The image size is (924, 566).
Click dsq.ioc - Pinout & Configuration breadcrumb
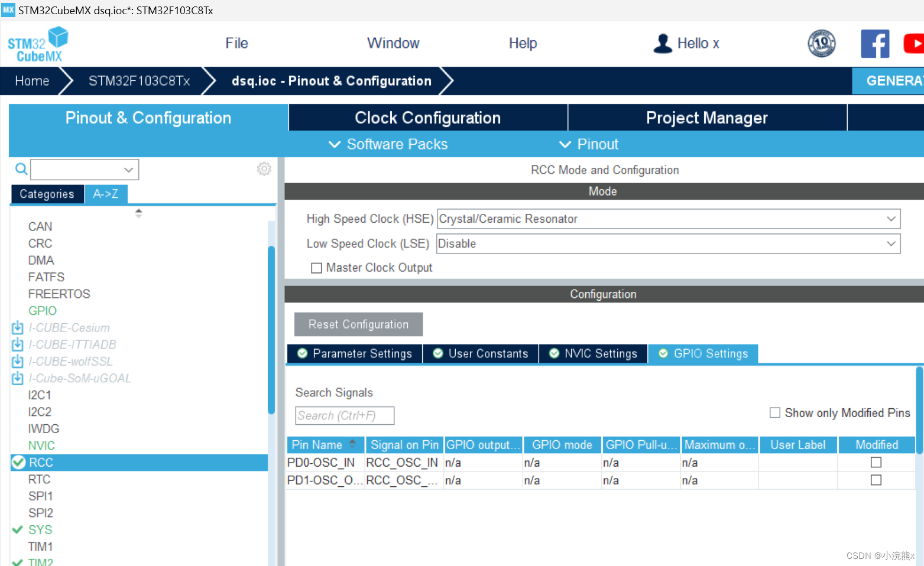click(x=332, y=81)
